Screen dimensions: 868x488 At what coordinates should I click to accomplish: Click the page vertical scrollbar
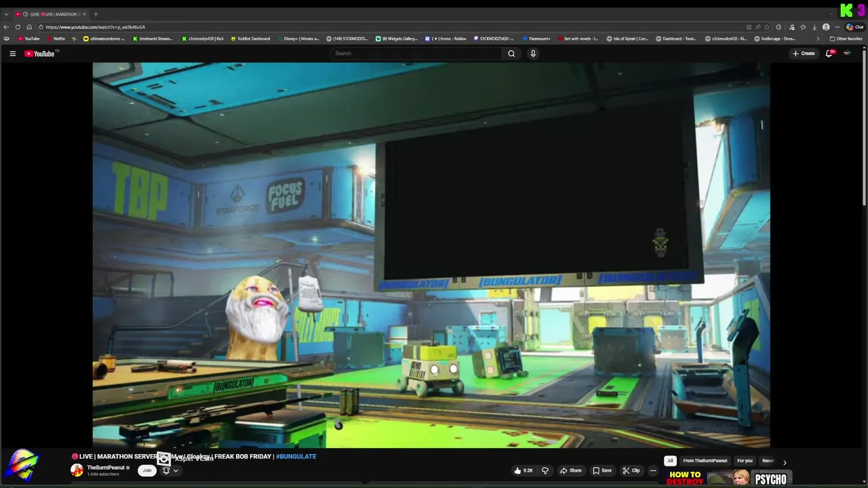(x=865, y=127)
